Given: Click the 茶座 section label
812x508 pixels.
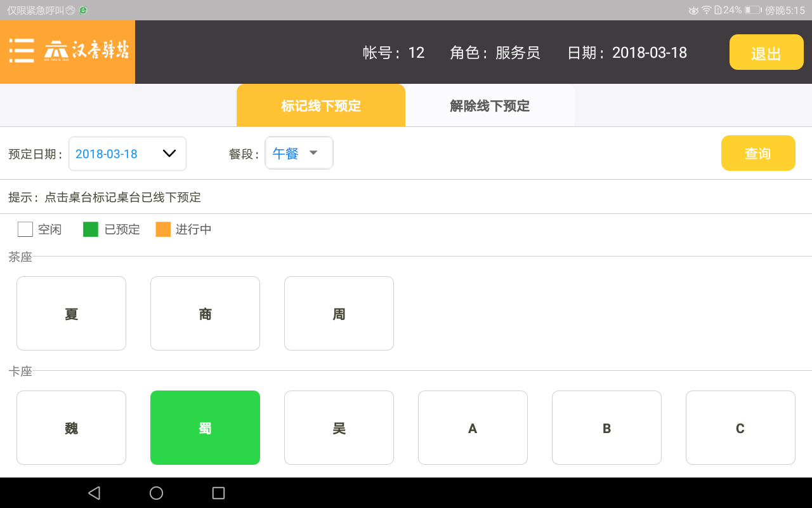Looking at the screenshot, I should 20,257.
